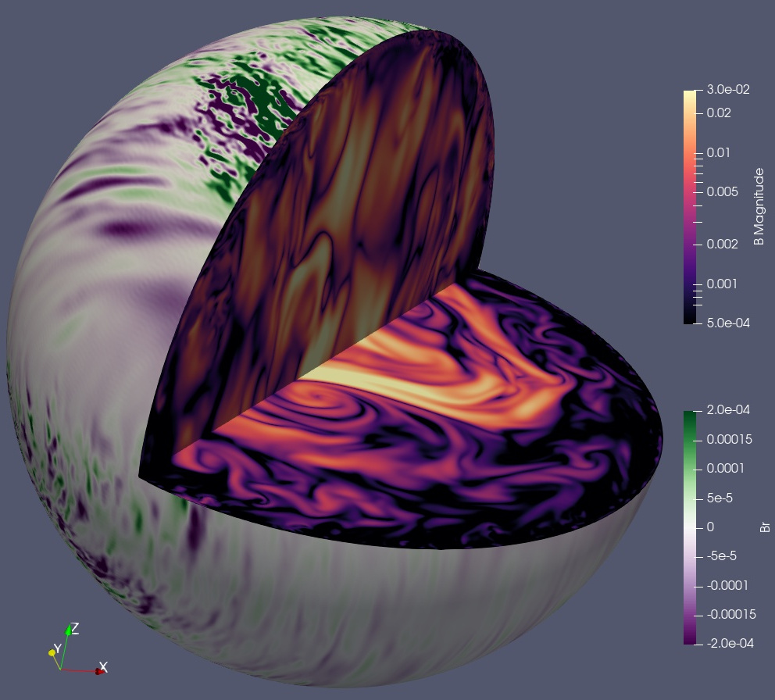Click the "-0.00015" legend tick label
The image size is (775, 700).
point(731,615)
